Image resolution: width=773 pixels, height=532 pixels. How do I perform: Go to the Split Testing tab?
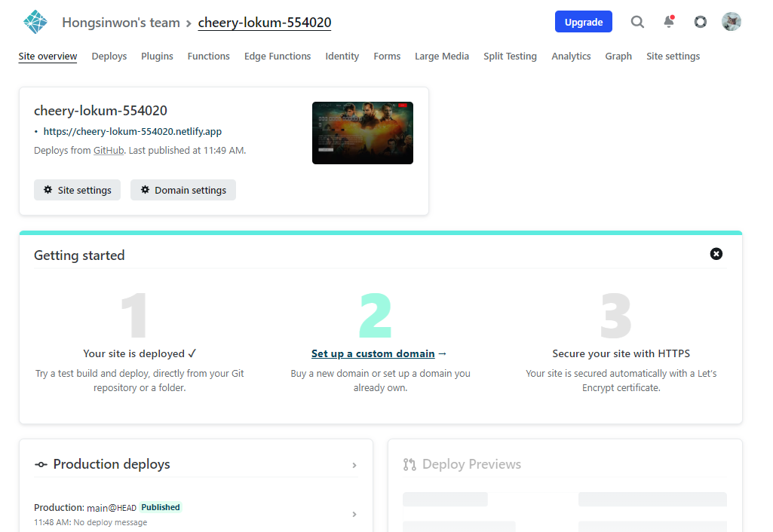tap(511, 57)
